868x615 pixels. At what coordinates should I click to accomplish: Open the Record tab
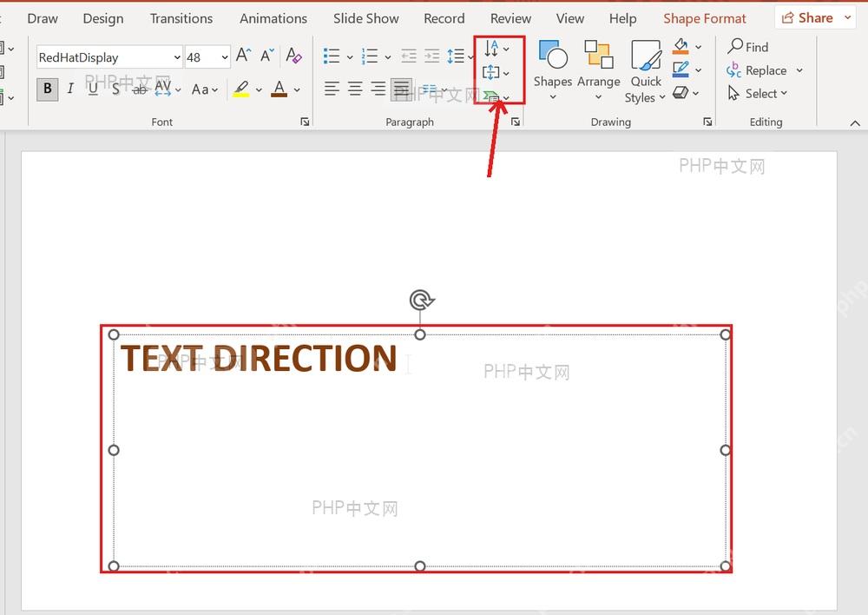click(x=444, y=18)
